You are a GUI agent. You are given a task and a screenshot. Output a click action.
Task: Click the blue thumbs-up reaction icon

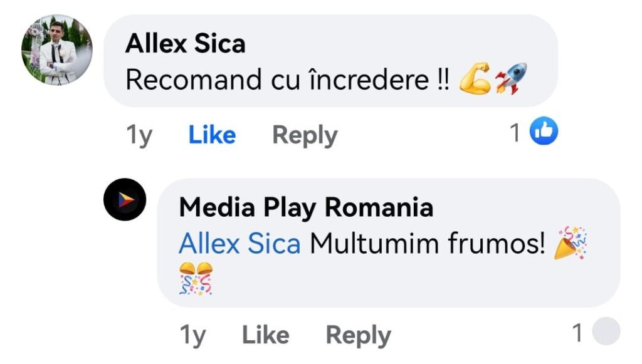(x=544, y=132)
